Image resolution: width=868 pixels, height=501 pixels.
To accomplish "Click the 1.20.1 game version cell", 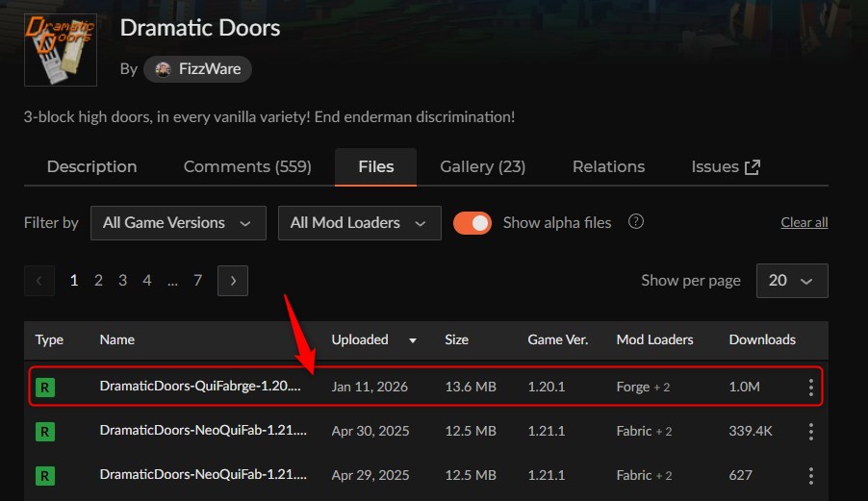I will pos(547,387).
